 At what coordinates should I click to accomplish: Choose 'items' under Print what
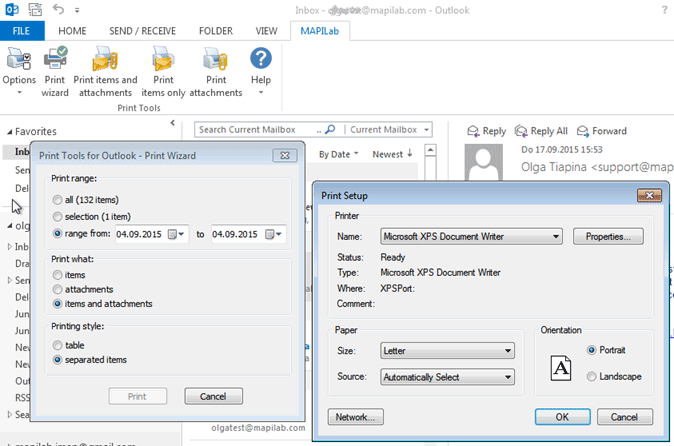[69, 275]
